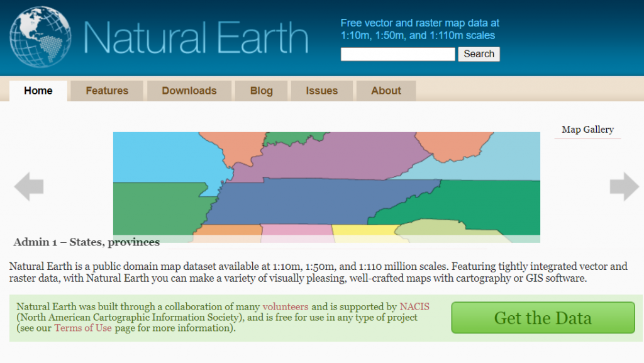Open the Map Gallery link
The width and height of the screenshot is (644, 363).
coord(587,130)
